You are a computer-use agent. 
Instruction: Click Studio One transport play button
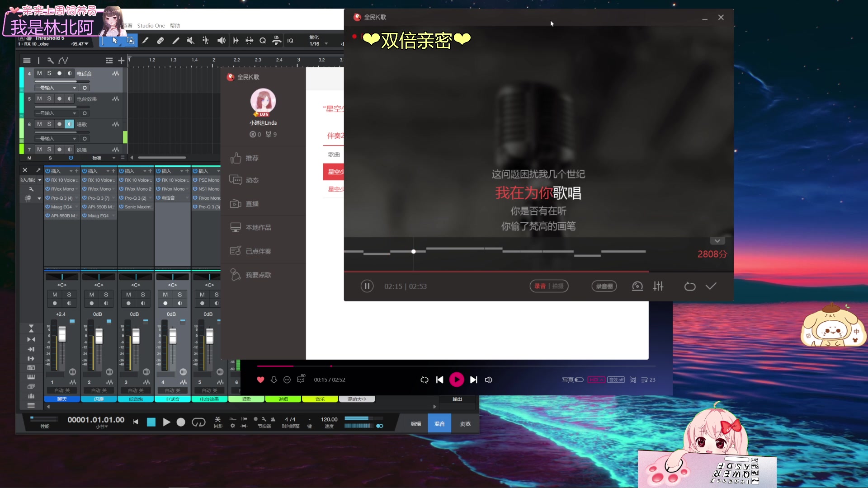coord(166,422)
